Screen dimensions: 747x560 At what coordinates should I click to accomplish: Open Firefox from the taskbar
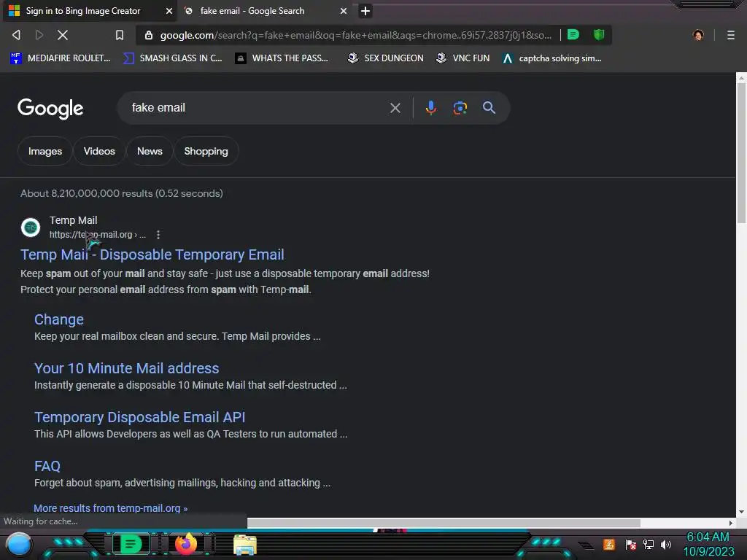tap(186, 544)
